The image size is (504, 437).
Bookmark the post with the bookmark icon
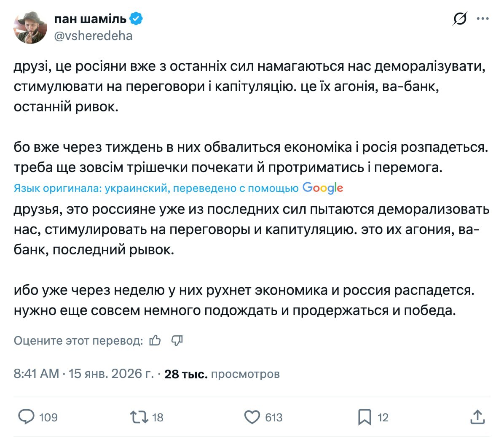coord(365,417)
